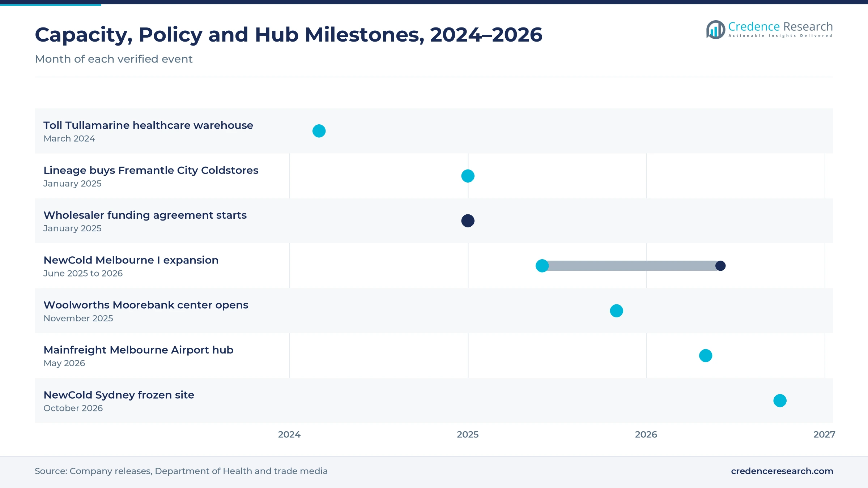Click 'June 2025 to 2026' date text

83,273
